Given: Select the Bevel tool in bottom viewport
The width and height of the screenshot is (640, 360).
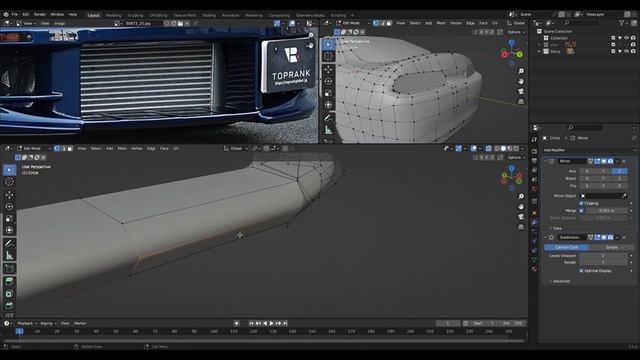Looking at the screenshot, I should pos(9,306).
